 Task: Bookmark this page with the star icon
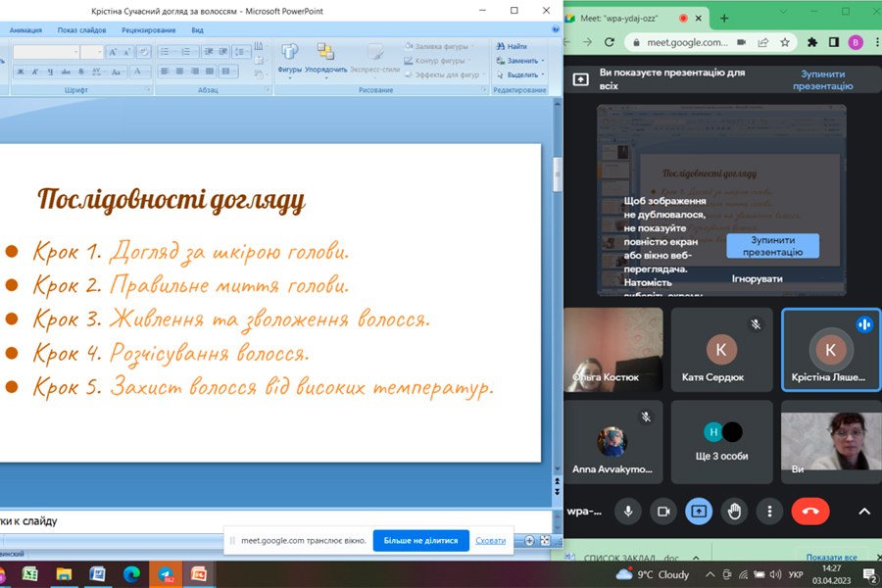785,42
